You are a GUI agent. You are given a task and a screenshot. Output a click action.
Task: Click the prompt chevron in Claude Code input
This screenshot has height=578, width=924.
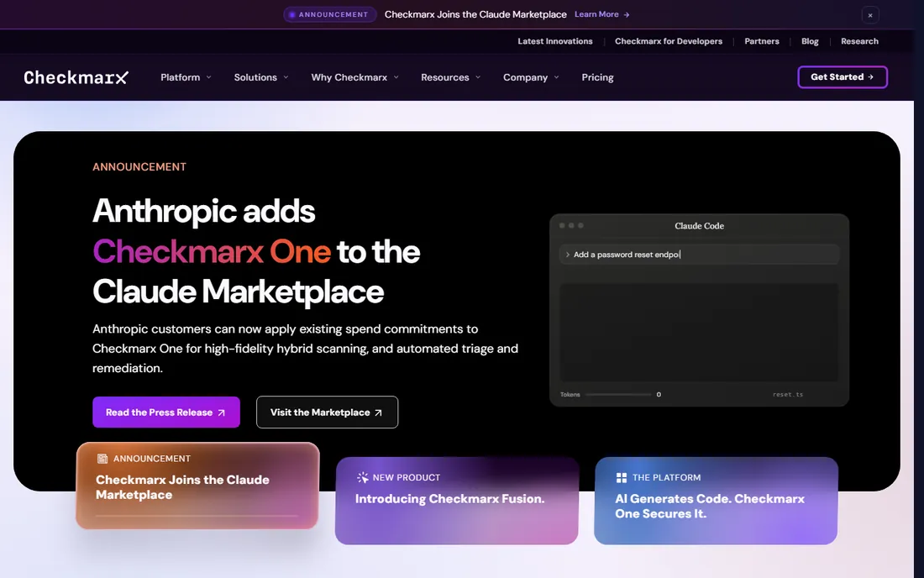(x=568, y=255)
